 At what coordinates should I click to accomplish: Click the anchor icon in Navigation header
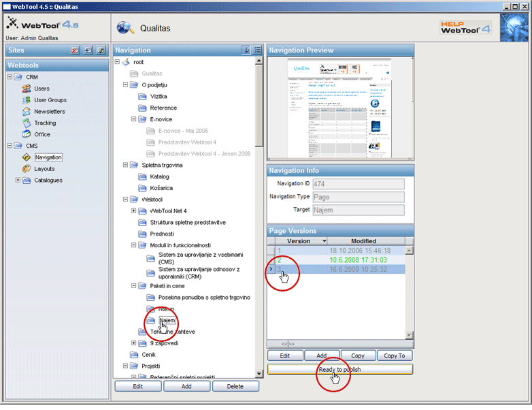246,50
